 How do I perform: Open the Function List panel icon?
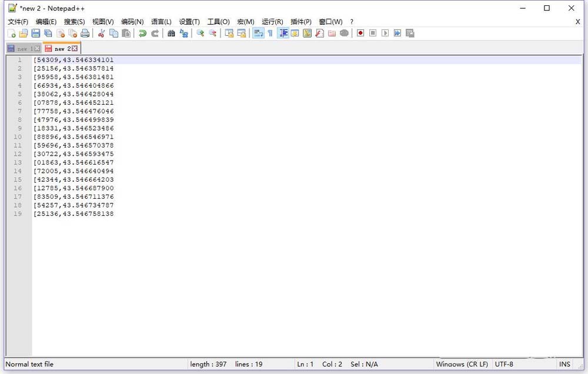[319, 34]
